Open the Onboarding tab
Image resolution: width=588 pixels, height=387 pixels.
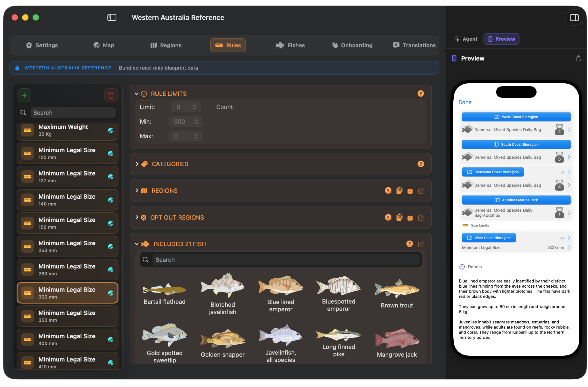(x=352, y=45)
